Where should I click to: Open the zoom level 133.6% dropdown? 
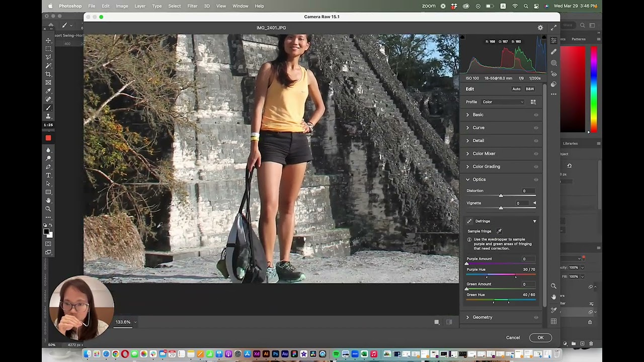pyautogui.click(x=126, y=322)
